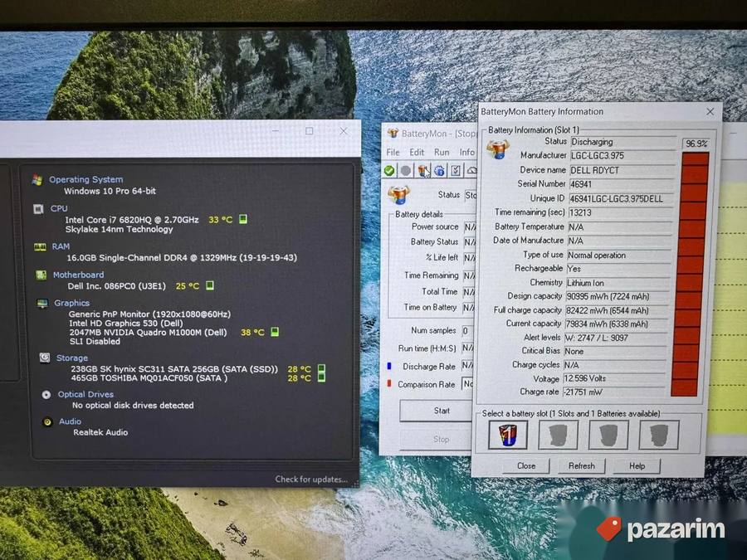Open the Motherboard section link
This screenshot has width=747, height=560.
click(79, 275)
